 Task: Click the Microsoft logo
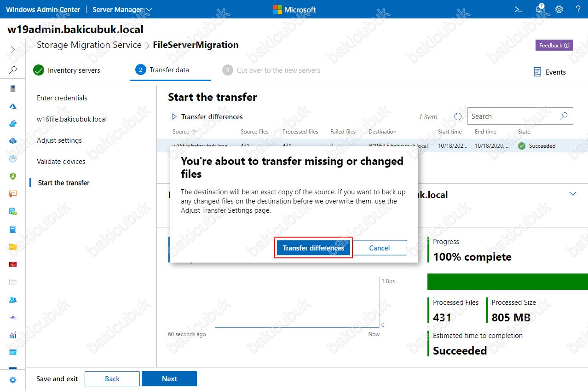294,9
